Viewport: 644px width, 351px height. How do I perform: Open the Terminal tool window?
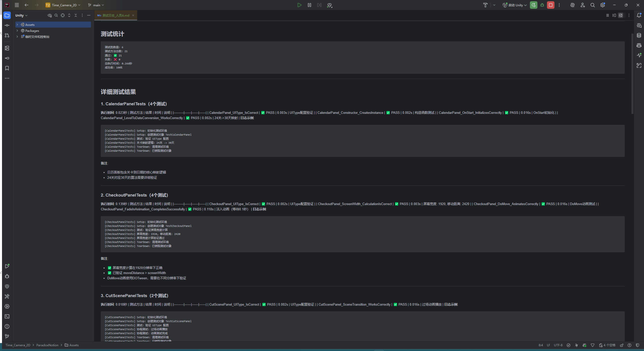pyautogui.click(x=7, y=316)
